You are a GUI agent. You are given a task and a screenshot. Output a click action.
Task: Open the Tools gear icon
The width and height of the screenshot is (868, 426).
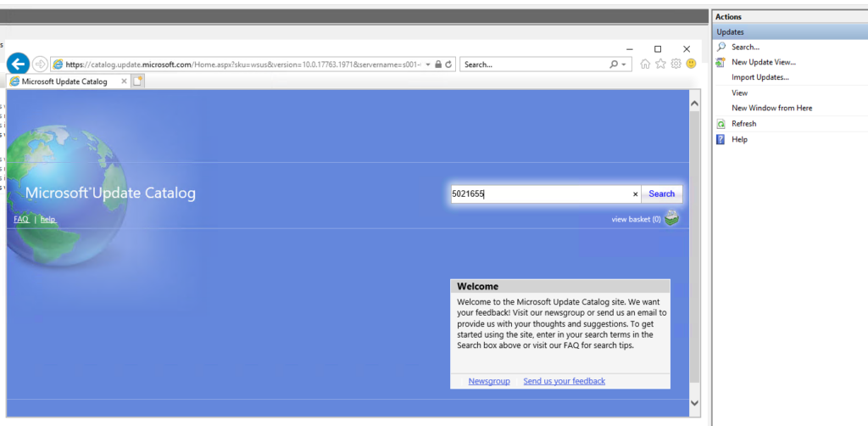tap(676, 64)
